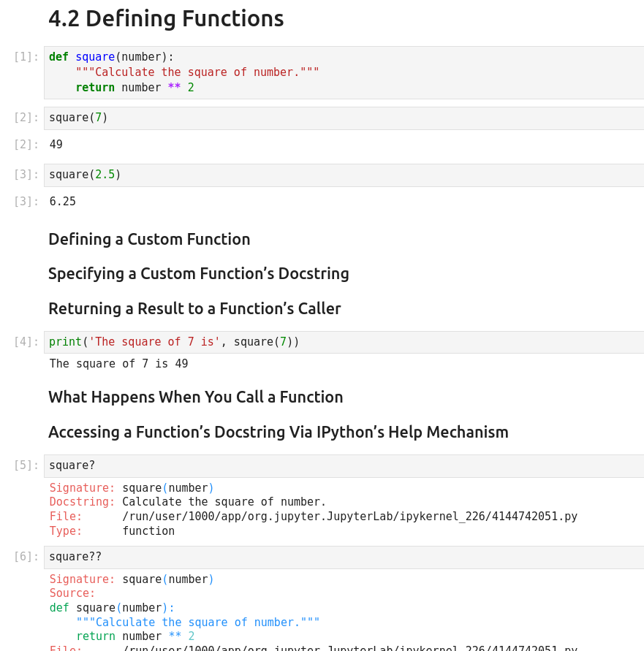The height and width of the screenshot is (651, 644).
Task: Click the "4.2 Defining Functions" heading
Action: coord(166,18)
